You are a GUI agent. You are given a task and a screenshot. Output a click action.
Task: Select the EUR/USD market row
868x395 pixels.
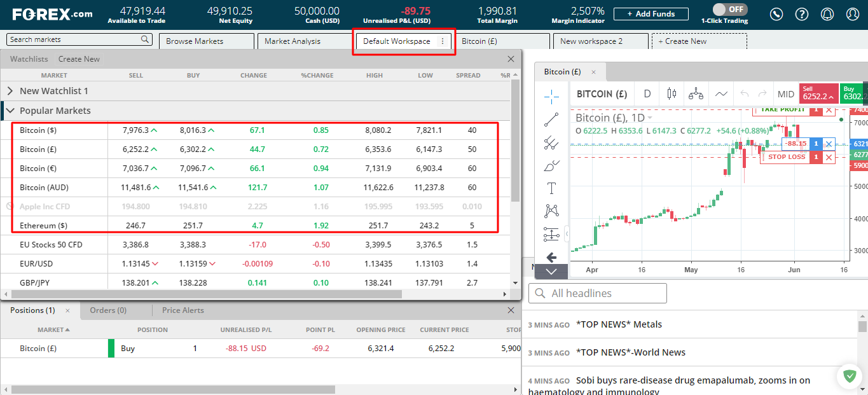tap(256, 264)
